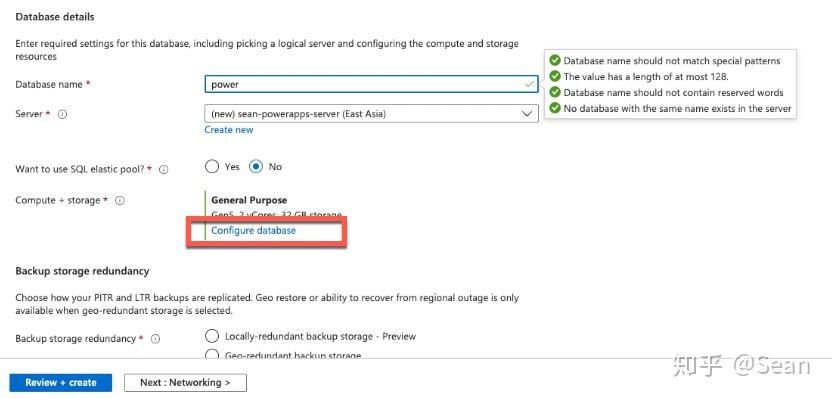Choose Locally-redundant backup storage option
Viewport: 832px width, 398px height.
point(212,336)
